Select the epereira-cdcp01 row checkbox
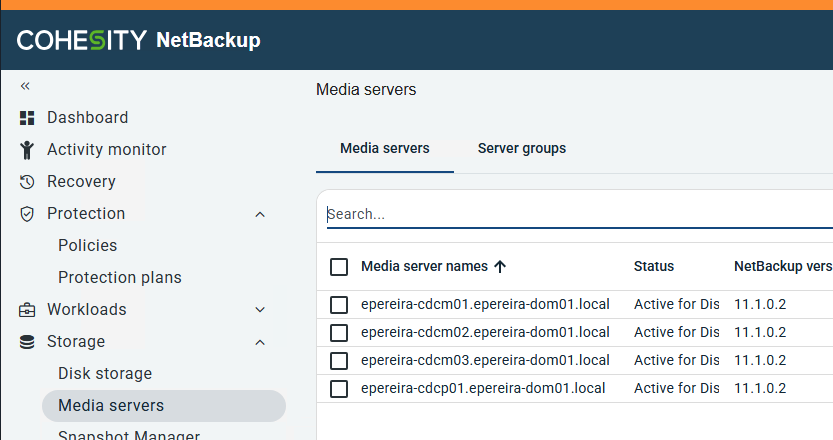Screen dimensions: 833x440 (x=339, y=388)
